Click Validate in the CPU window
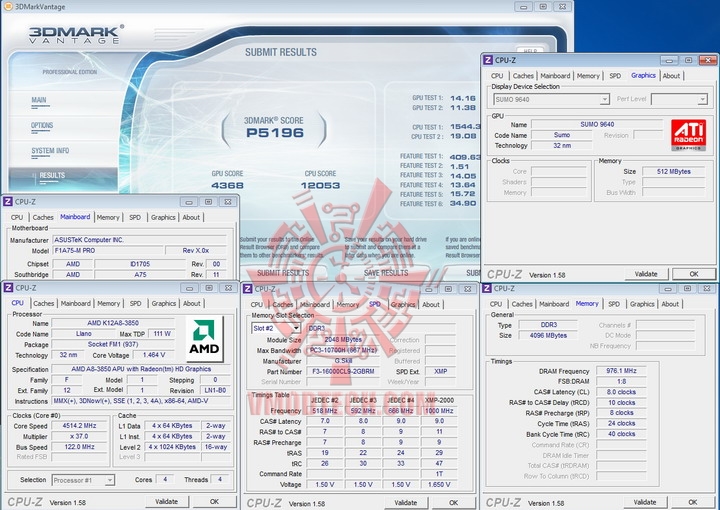720x510 pixels. click(x=166, y=502)
